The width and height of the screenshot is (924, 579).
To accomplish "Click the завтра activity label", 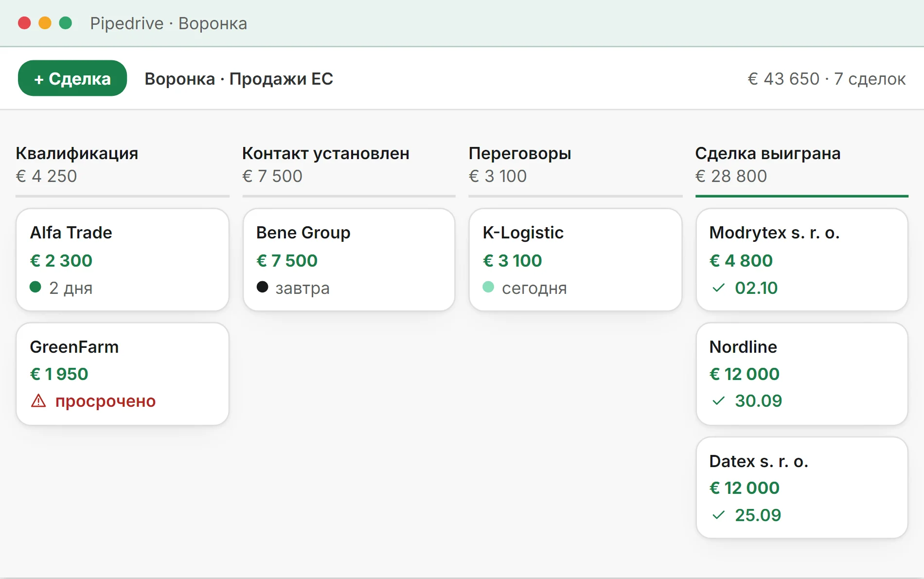I will click(302, 288).
